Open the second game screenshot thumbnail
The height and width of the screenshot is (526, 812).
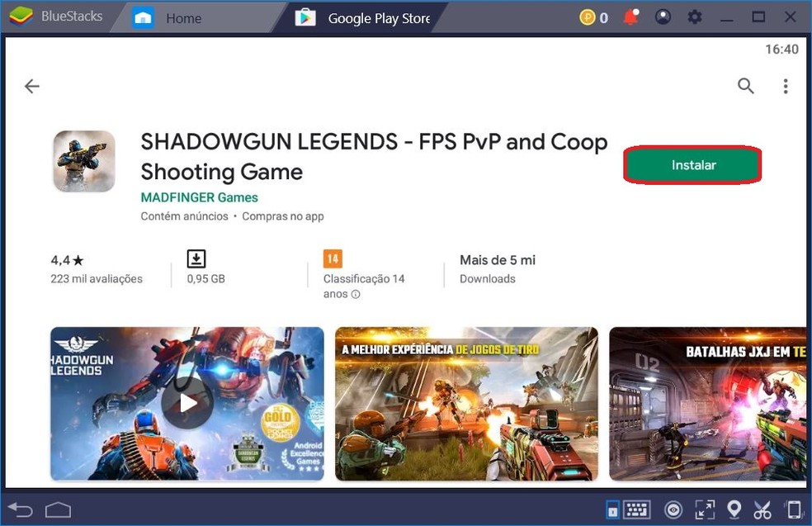click(x=466, y=404)
